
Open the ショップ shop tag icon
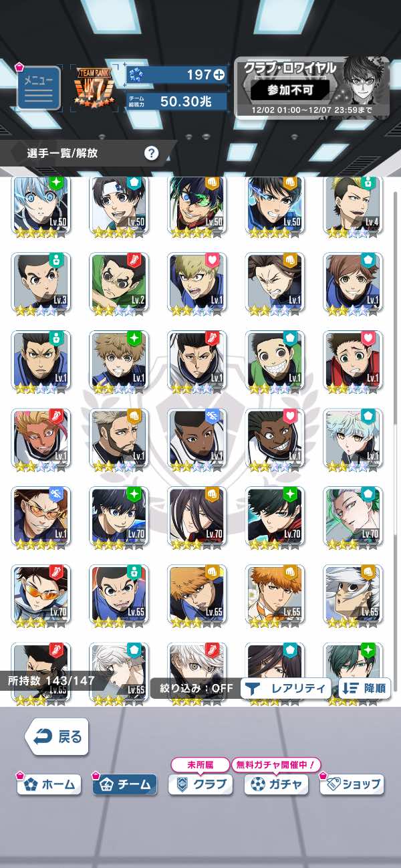[352, 784]
